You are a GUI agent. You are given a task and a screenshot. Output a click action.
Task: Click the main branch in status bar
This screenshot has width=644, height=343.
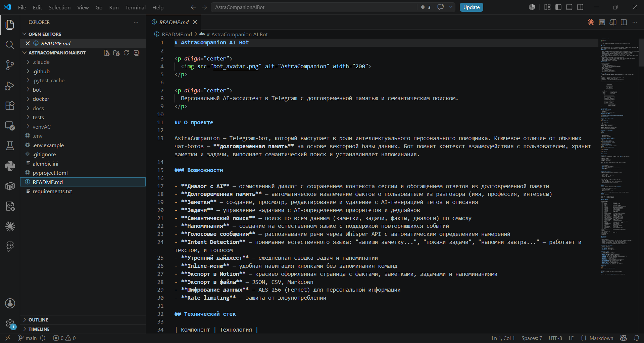tap(27, 338)
